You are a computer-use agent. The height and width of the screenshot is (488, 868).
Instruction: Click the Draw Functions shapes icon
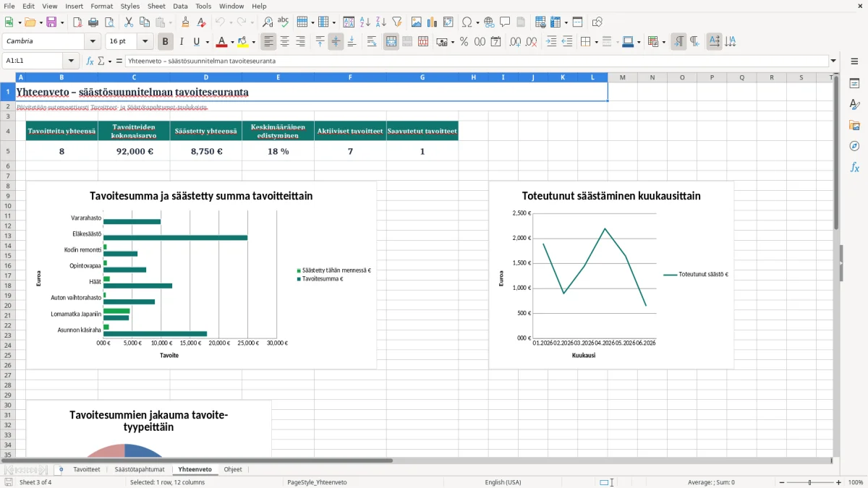pos(597,22)
